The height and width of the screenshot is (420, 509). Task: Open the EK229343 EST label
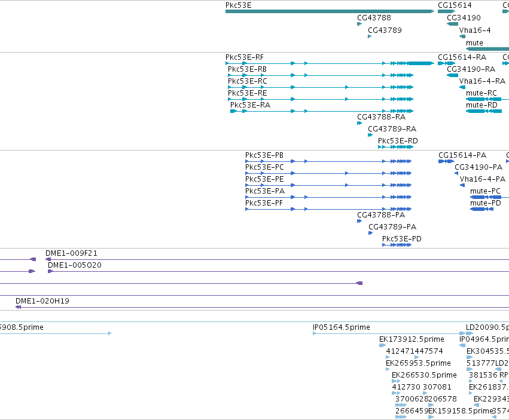(491, 399)
